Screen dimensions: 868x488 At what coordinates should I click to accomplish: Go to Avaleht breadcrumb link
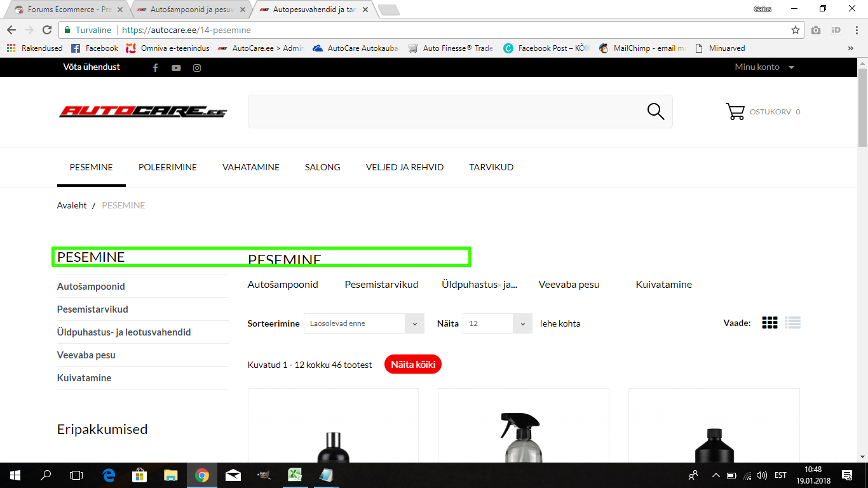[72, 205]
